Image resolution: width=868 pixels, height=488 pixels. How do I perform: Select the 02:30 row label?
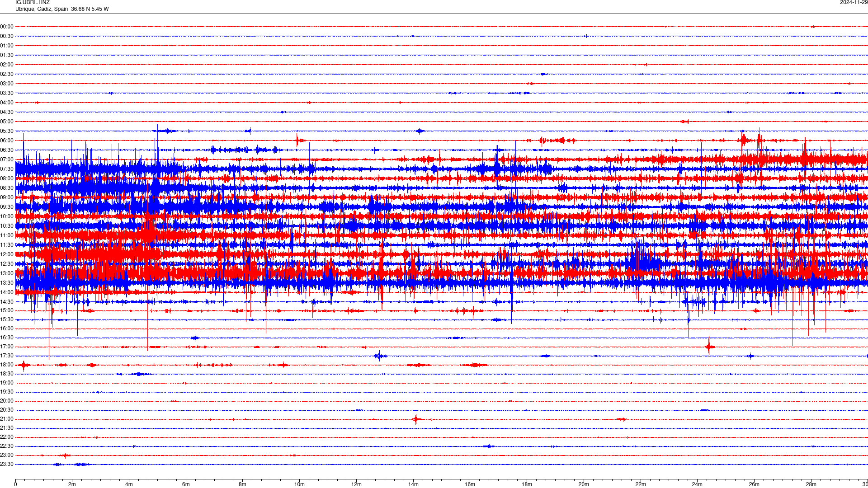pos(7,74)
